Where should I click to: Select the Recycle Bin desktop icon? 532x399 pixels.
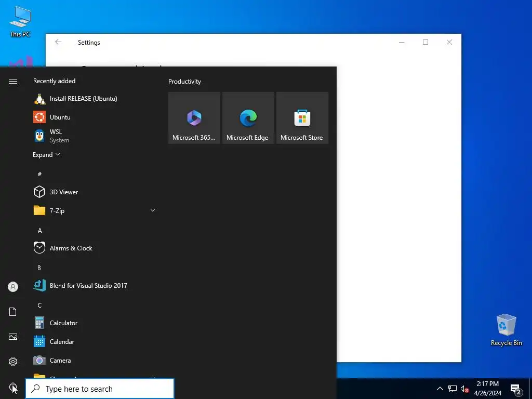coord(506,329)
